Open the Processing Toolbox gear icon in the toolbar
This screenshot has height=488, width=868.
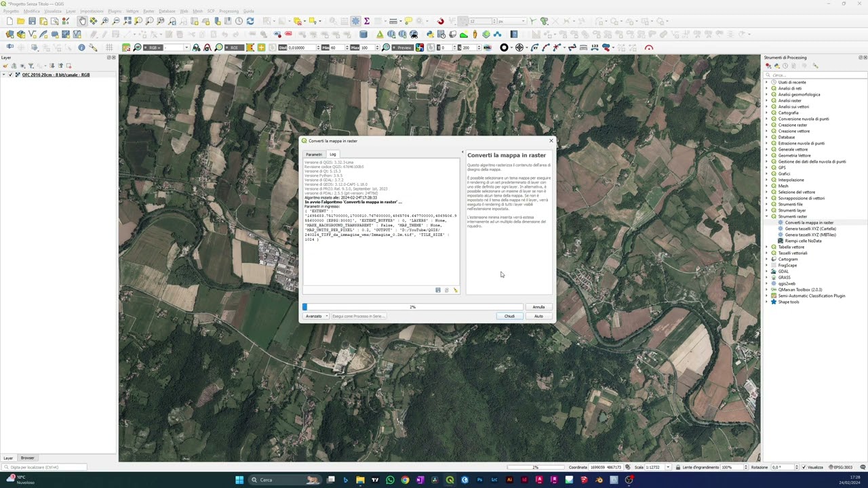point(355,21)
